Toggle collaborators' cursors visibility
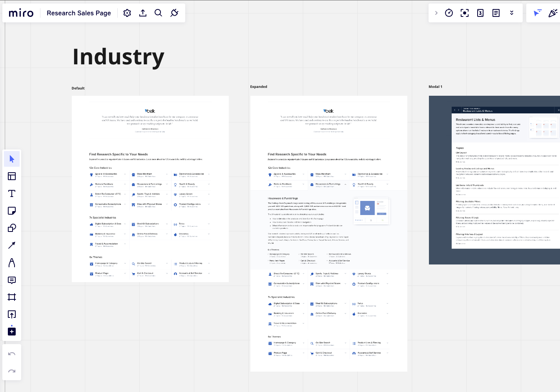The height and width of the screenshot is (392, 560). [537, 13]
